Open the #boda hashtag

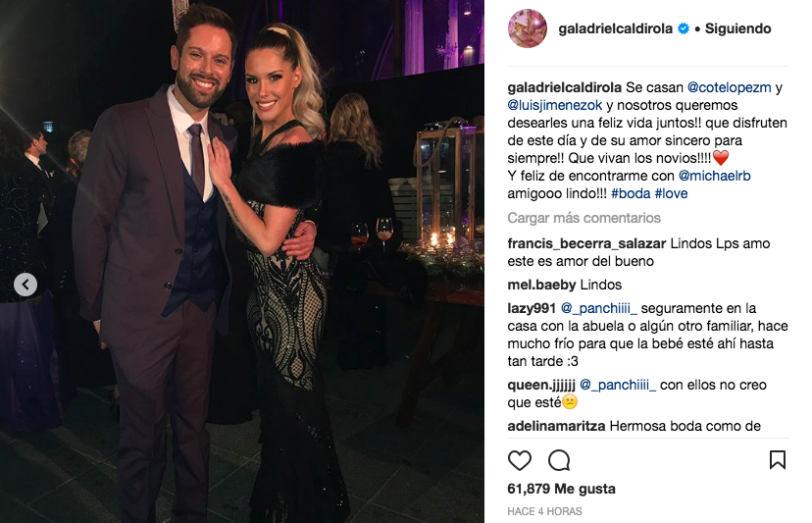coord(631,193)
